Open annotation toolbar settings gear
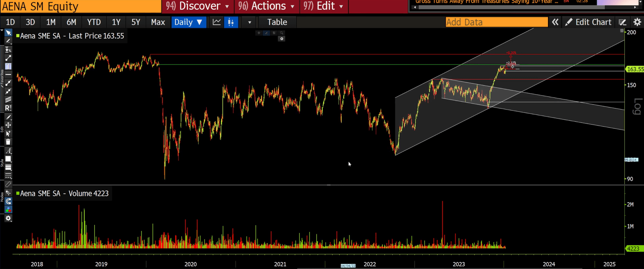This screenshot has height=269, width=644. [8, 218]
